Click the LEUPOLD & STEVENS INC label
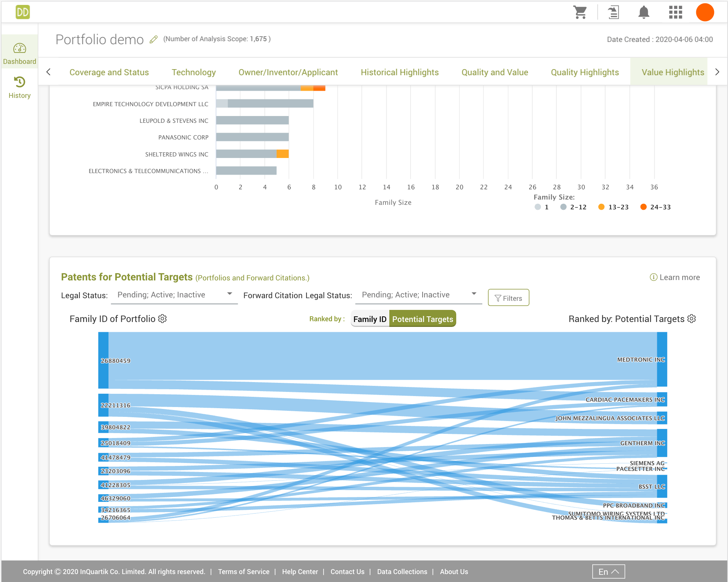 pyautogui.click(x=174, y=121)
